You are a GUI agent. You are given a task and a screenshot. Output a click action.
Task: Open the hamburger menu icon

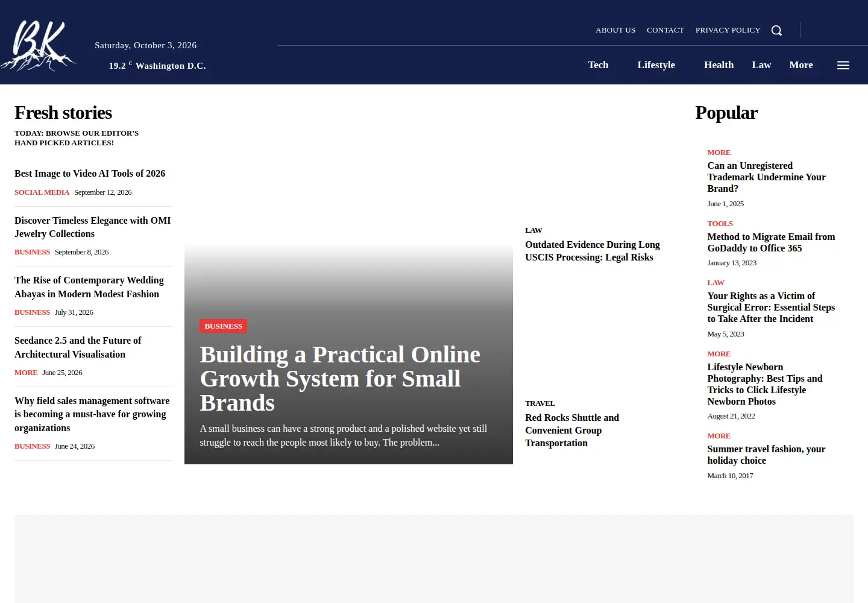pos(843,65)
